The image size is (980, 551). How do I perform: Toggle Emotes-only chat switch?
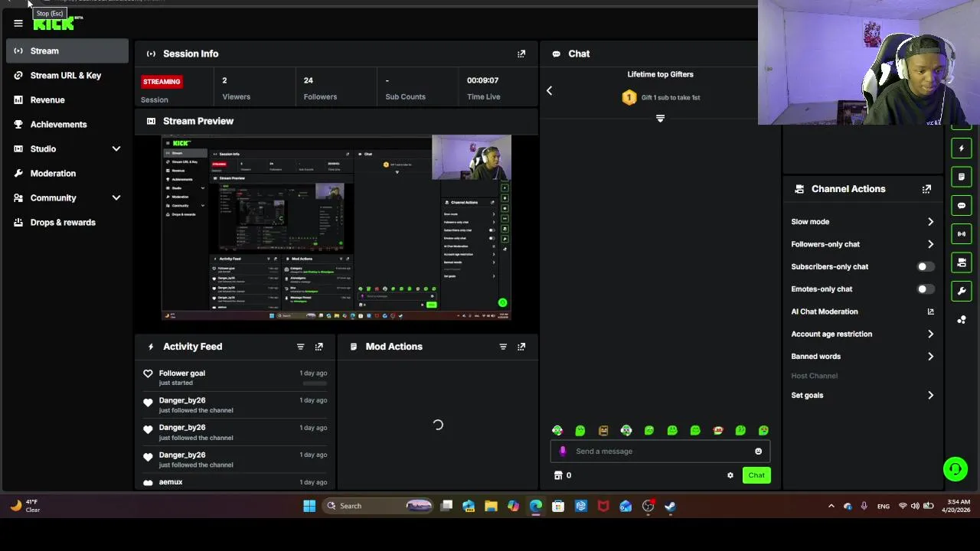click(926, 289)
